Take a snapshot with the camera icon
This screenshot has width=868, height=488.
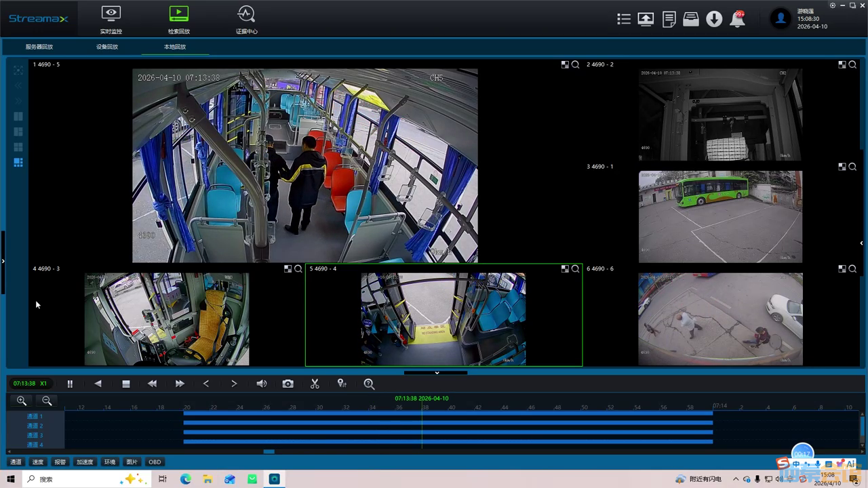(288, 384)
